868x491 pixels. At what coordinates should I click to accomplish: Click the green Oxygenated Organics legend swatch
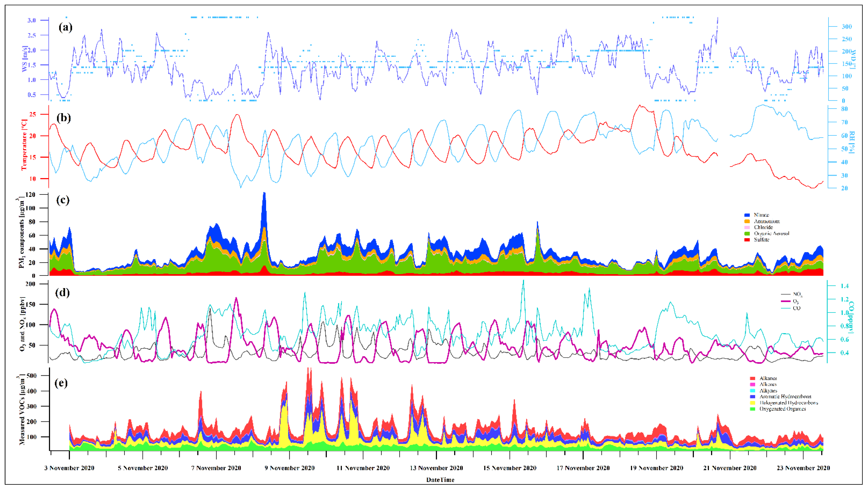pos(752,409)
